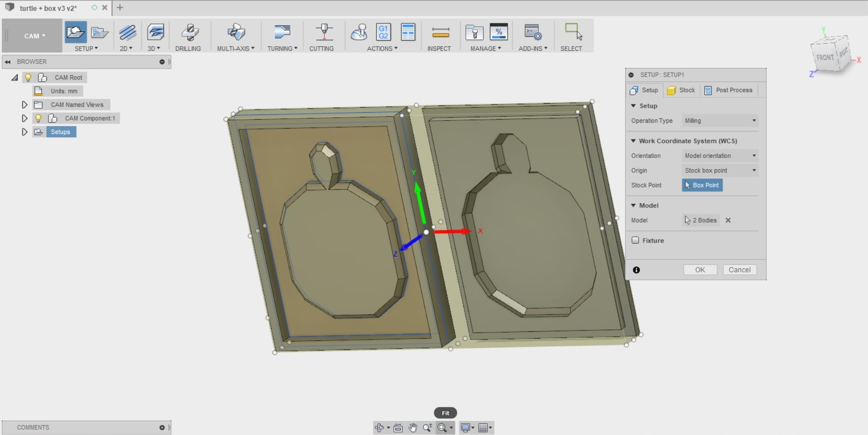Image resolution: width=868 pixels, height=435 pixels.
Task: Click the Inspect measure ruler icon
Action: pyautogui.click(x=440, y=33)
